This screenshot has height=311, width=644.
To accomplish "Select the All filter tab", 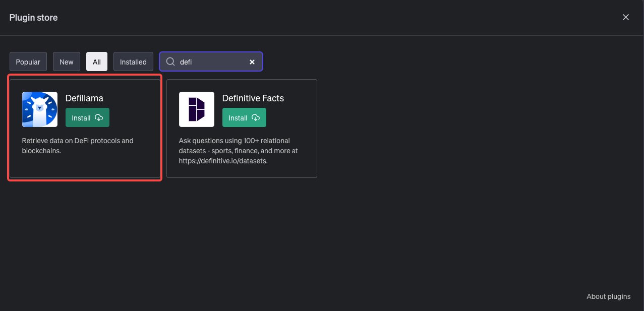I will (x=97, y=62).
